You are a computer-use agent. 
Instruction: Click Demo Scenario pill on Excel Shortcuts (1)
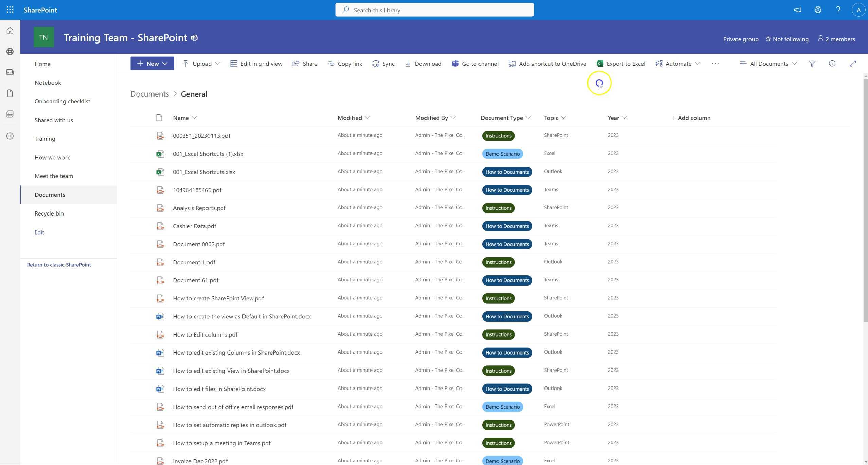[502, 154]
